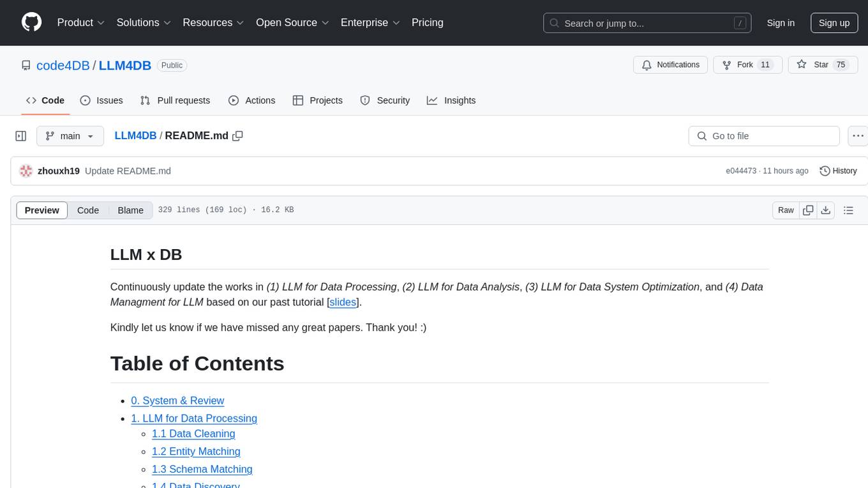Jump to 0. System & Review section
The height and width of the screenshot is (488, 868).
click(177, 400)
